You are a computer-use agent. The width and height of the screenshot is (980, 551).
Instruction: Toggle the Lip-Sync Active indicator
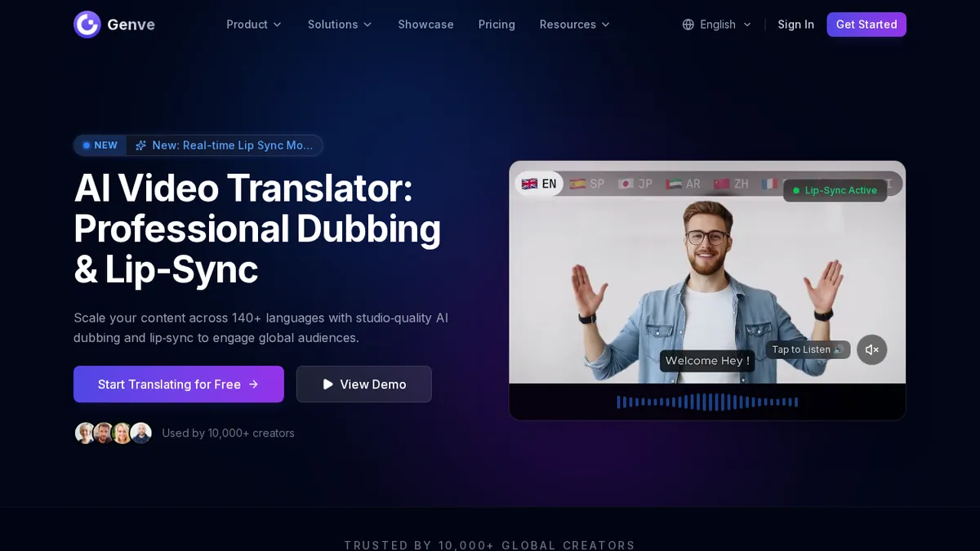[835, 190]
